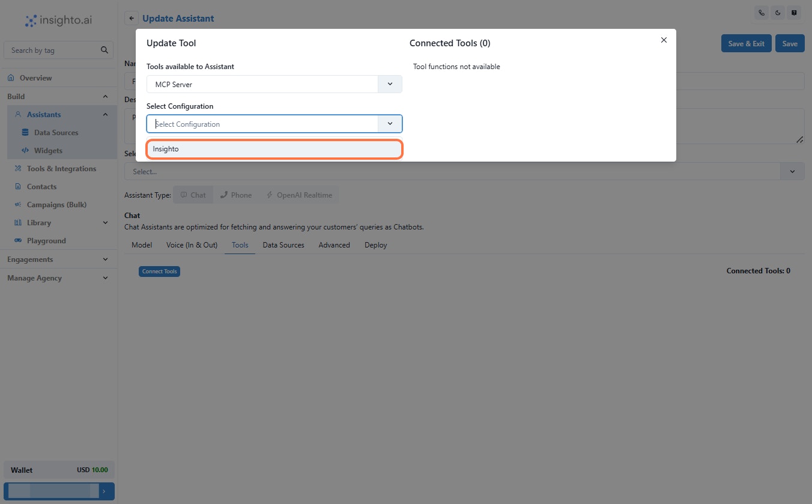Click 'Connected Tools: 0' text

(758, 271)
